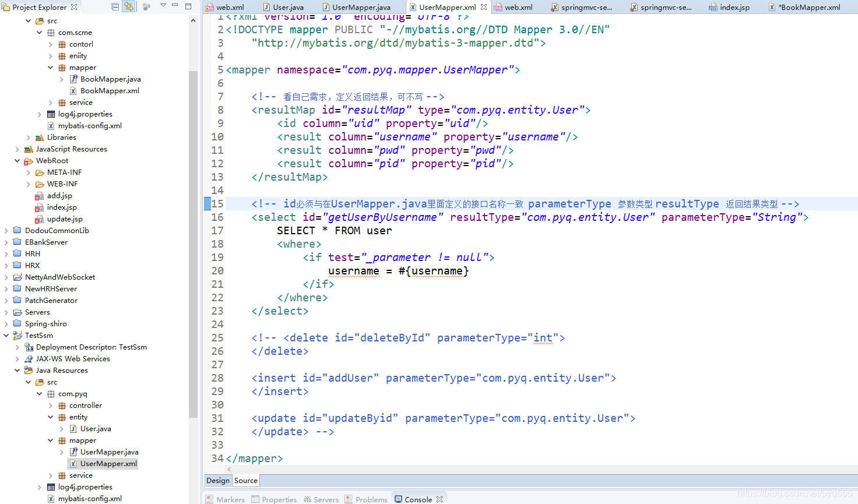Close the Console view tab
The width and height of the screenshot is (858, 504).
coord(439,499)
